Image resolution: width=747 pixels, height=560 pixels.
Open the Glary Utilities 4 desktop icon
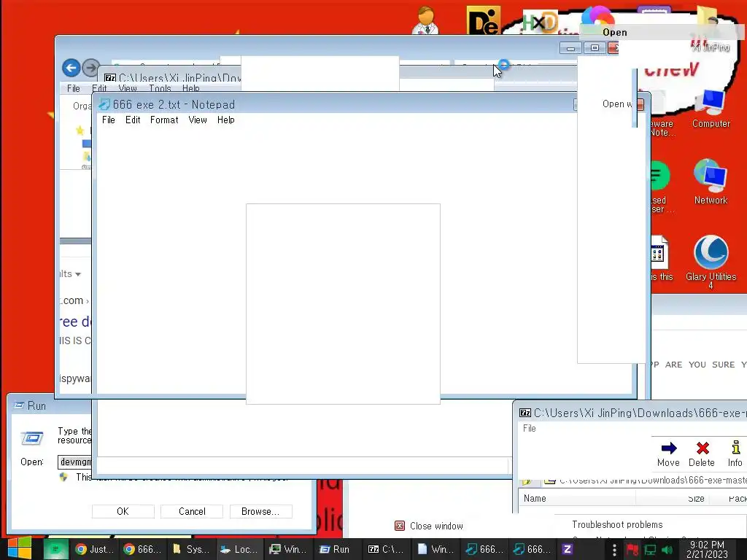click(711, 262)
